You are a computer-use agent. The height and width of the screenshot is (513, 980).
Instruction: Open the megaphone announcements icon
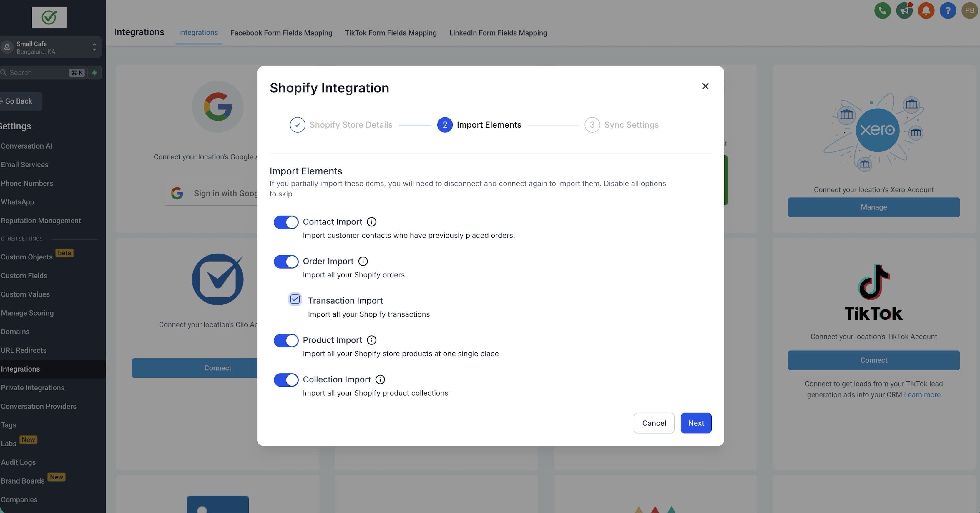pos(904,10)
